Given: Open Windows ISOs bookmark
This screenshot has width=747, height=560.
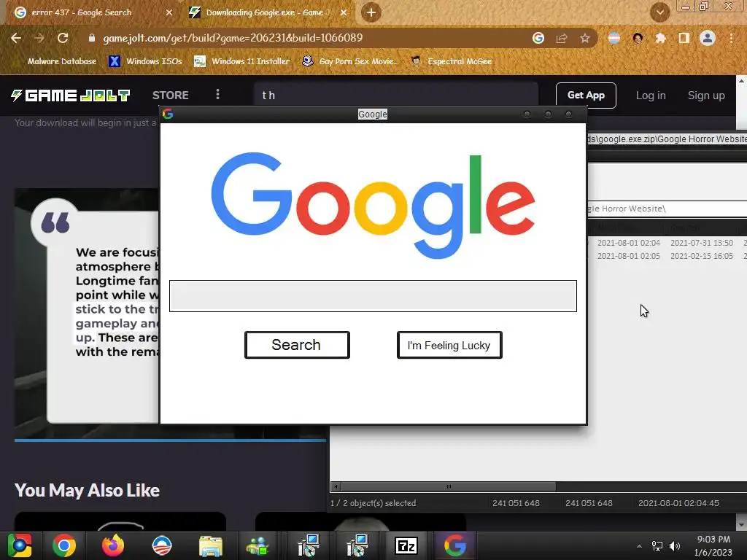Looking at the screenshot, I should coord(146,61).
